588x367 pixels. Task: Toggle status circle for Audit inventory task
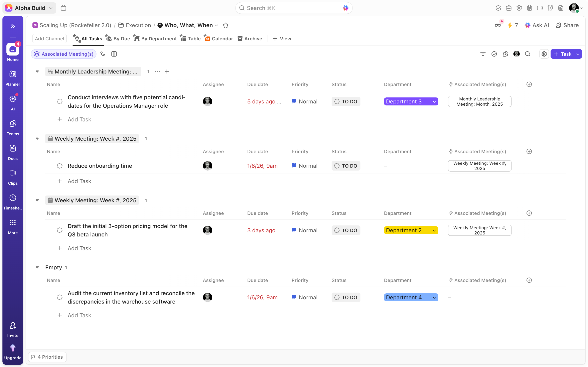tap(59, 297)
